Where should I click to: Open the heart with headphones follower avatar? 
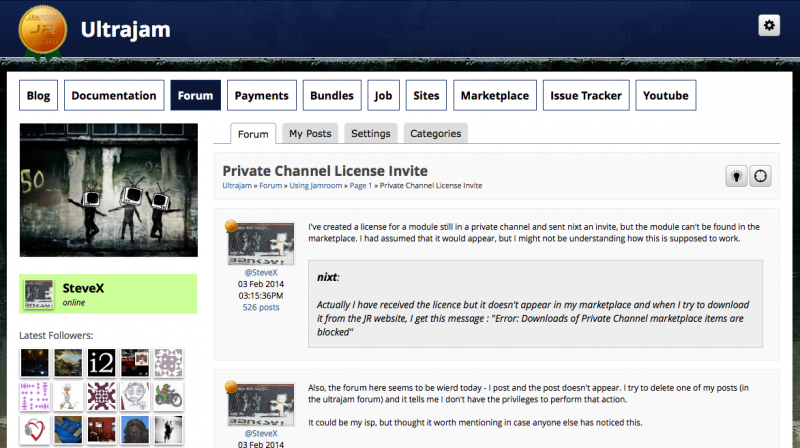tap(34, 430)
